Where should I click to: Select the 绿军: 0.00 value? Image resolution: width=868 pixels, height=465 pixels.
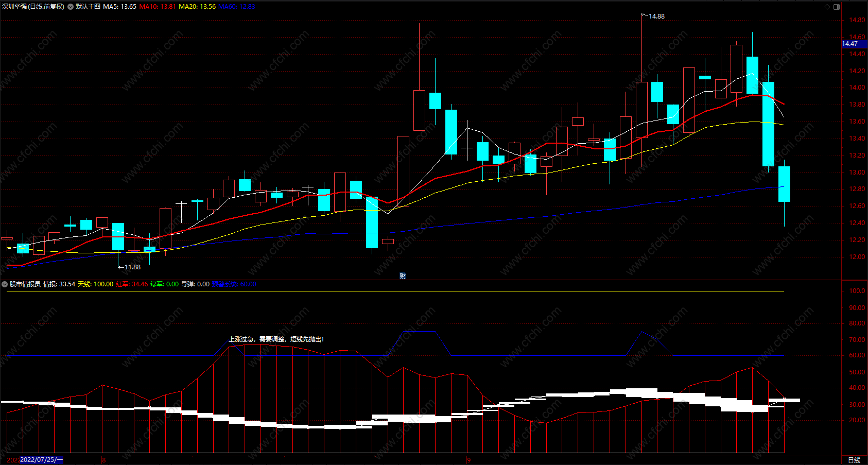[165, 284]
